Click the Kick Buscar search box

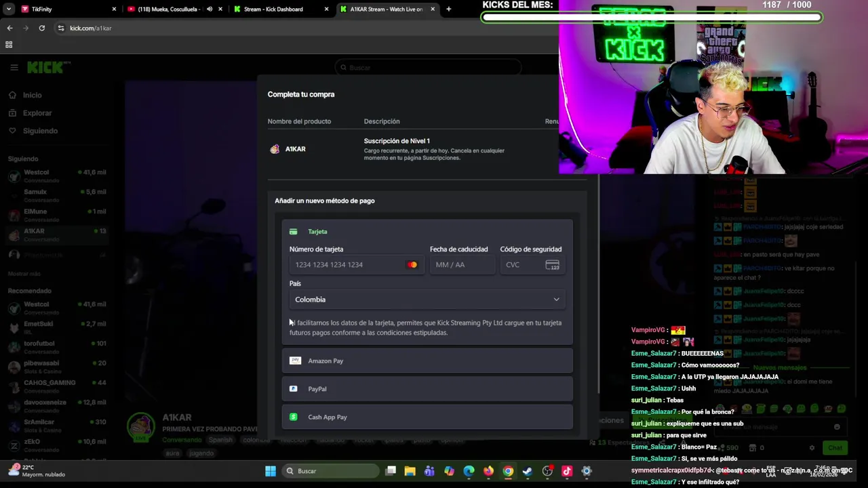pyautogui.click(x=427, y=68)
